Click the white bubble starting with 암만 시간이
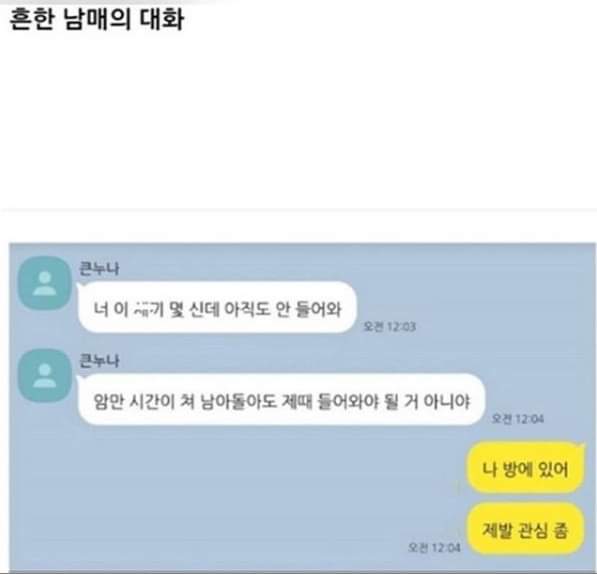597x574 pixels. tap(281, 400)
